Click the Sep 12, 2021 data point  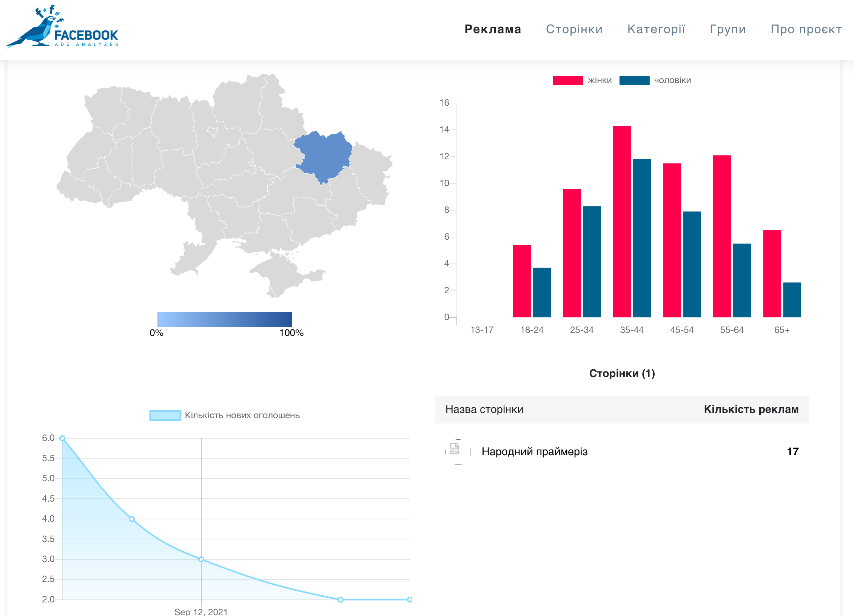[x=201, y=559]
